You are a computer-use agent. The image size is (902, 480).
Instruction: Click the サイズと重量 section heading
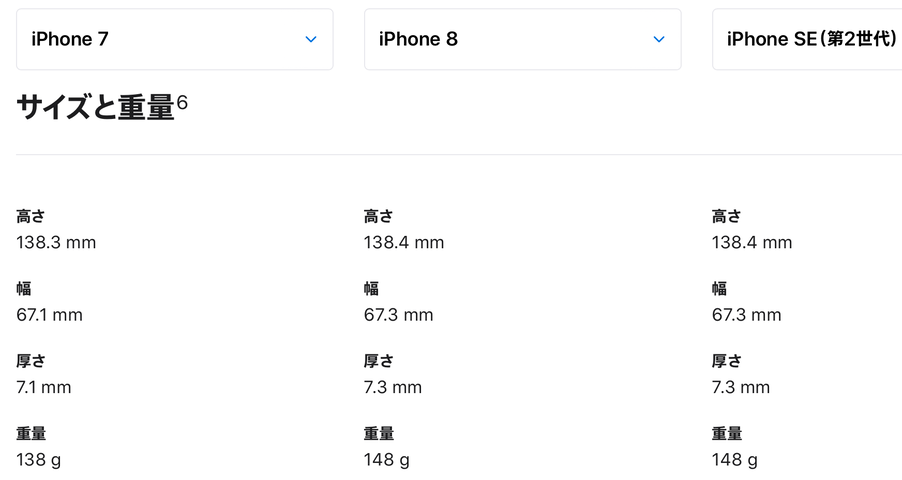click(x=95, y=107)
